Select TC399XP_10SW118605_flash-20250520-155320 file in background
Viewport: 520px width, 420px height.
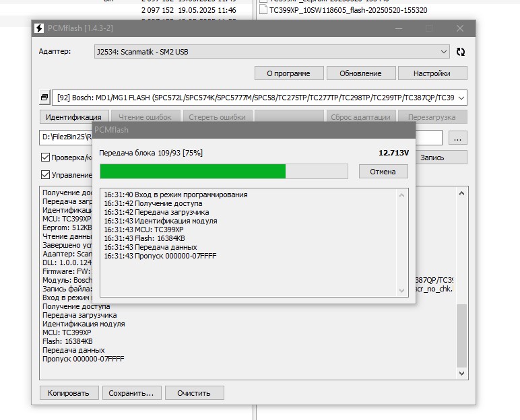348,10
